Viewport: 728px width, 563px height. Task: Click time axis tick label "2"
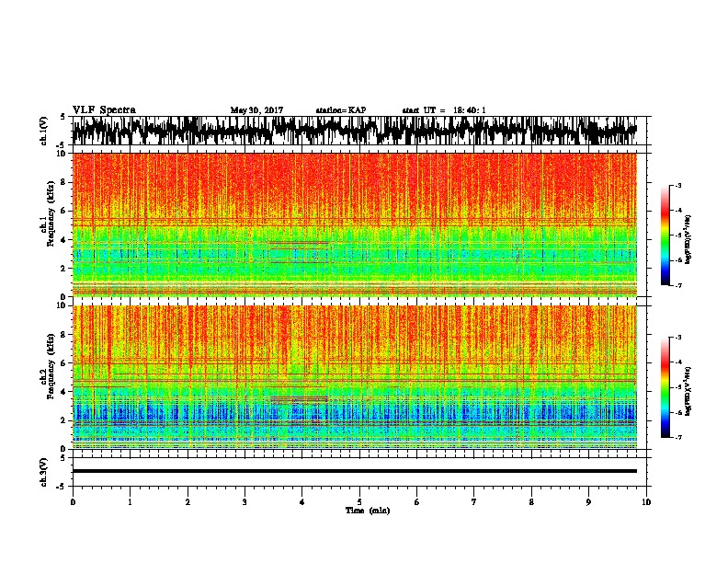188,502
